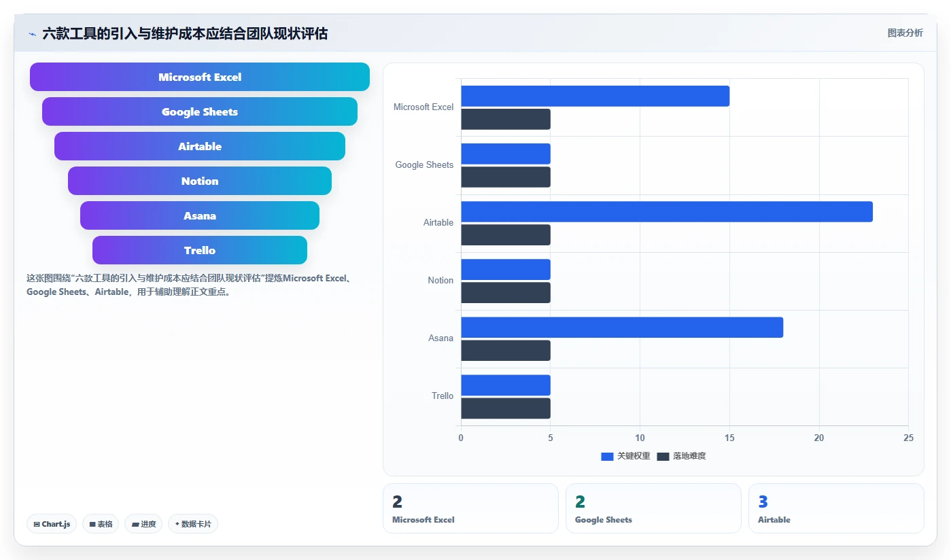Click the blue Airtable bar in chart
The image size is (951, 560).
(667, 211)
